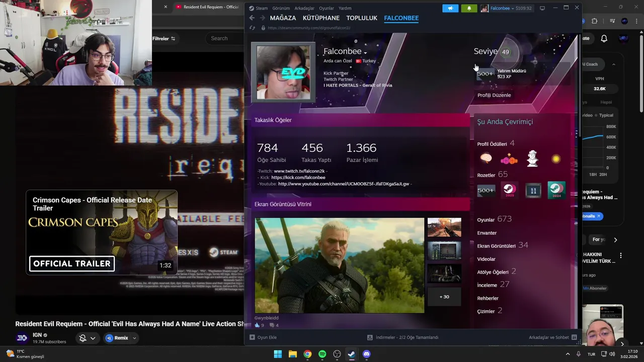644x362 pixels.
Task: Open the Videolar link
Action: [487, 259]
